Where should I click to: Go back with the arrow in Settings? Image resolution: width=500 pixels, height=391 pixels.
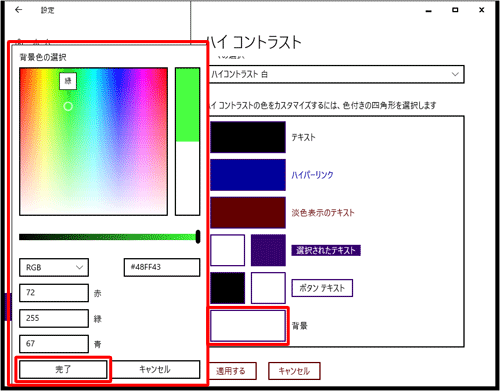(19, 10)
